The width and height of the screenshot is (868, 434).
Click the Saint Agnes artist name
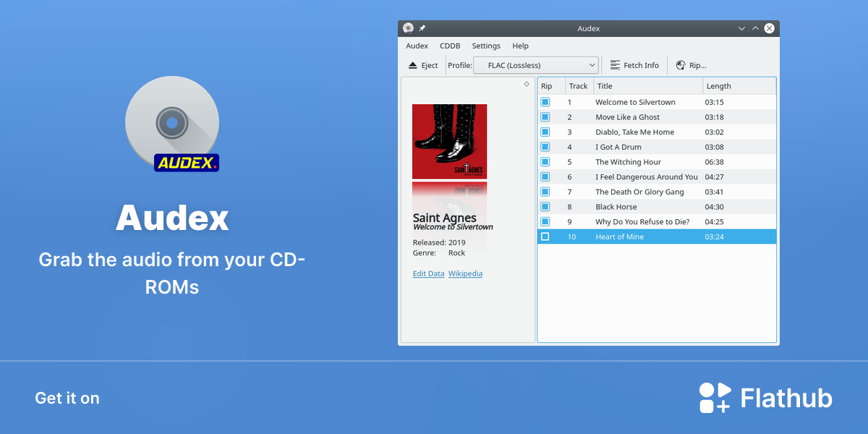pyautogui.click(x=444, y=218)
